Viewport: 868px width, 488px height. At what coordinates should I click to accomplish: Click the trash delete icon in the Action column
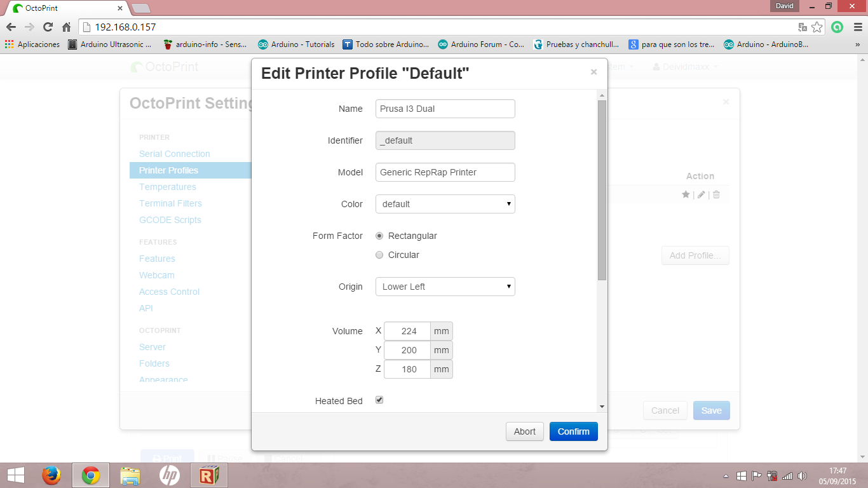pos(716,194)
